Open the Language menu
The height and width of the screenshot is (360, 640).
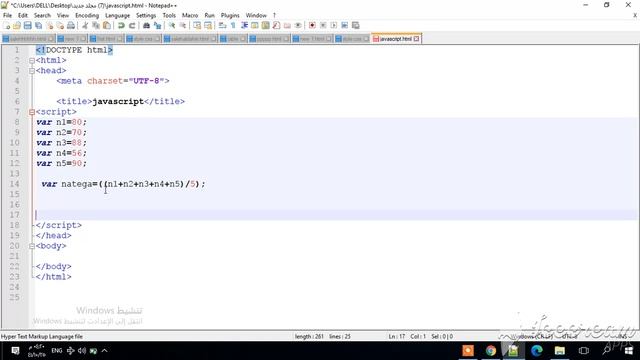[118, 15]
